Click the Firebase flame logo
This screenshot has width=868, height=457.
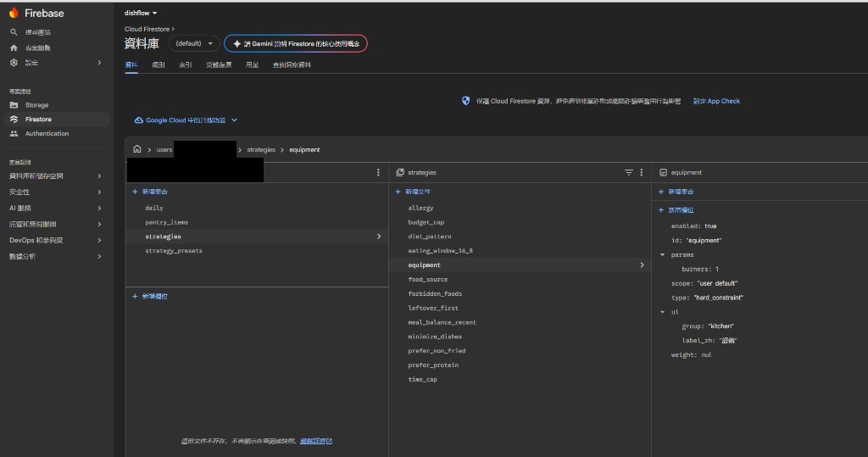(x=14, y=13)
